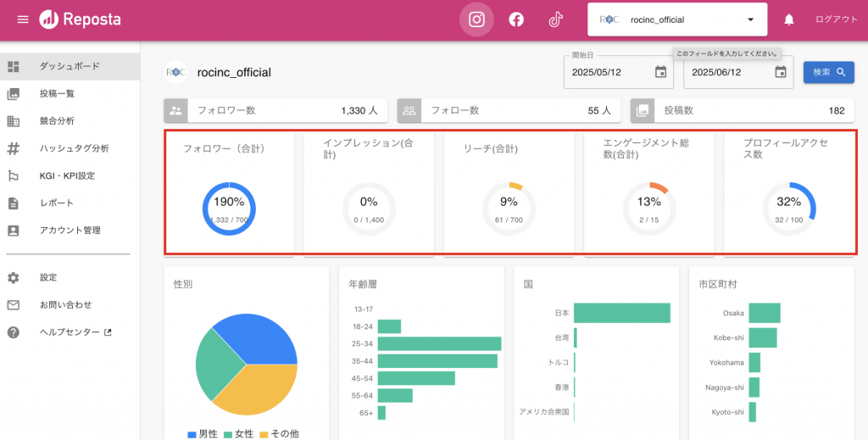
Task: Click the 開始日 date field 2025/05/12
Action: click(618, 72)
